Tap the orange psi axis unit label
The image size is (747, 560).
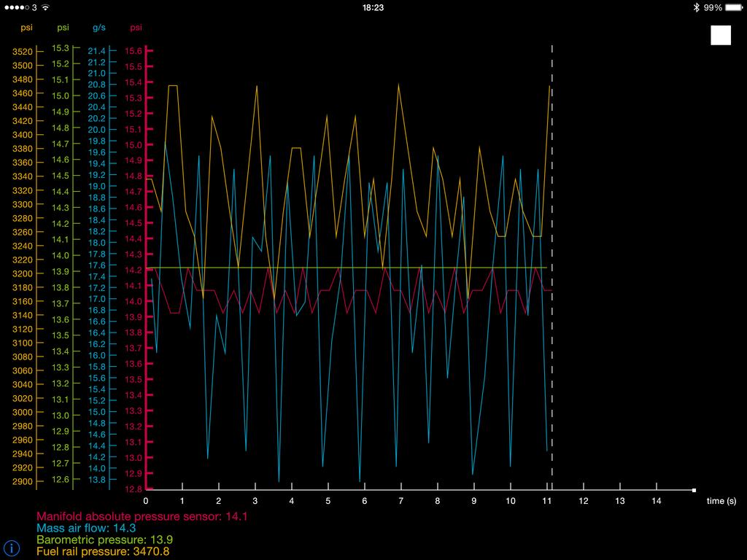coord(26,28)
